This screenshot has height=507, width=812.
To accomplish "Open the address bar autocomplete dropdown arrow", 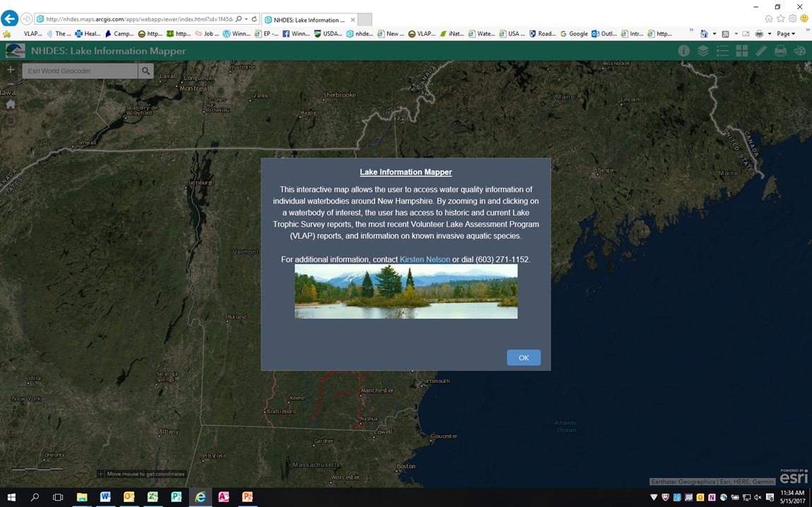I will pyautogui.click(x=246, y=19).
